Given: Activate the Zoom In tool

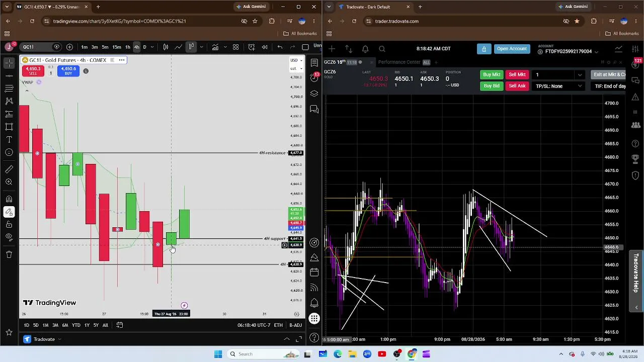Looking at the screenshot, I should (9, 182).
